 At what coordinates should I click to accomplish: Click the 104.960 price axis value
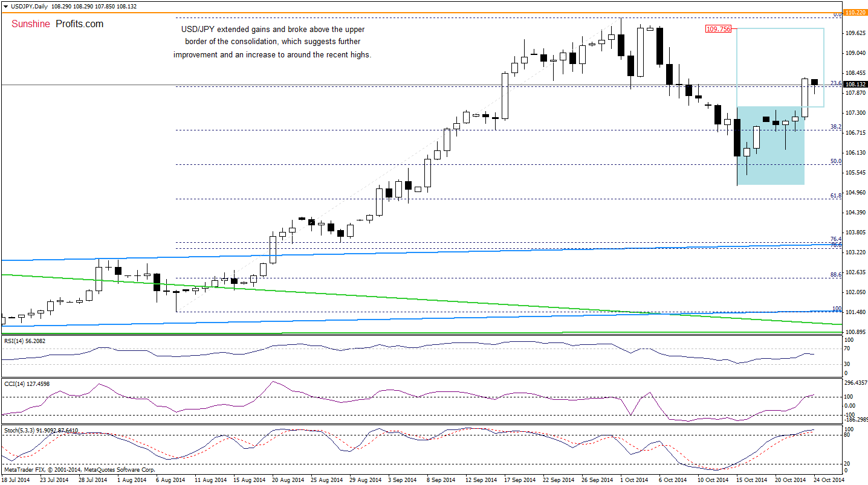click(x=855, y=193)
